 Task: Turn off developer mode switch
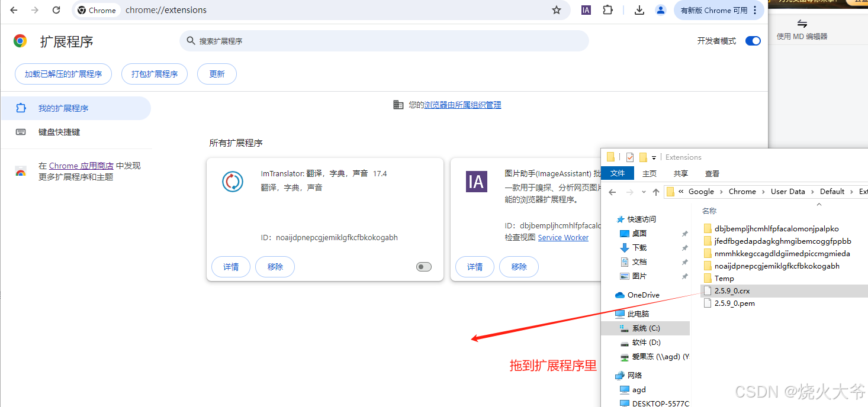753,41
